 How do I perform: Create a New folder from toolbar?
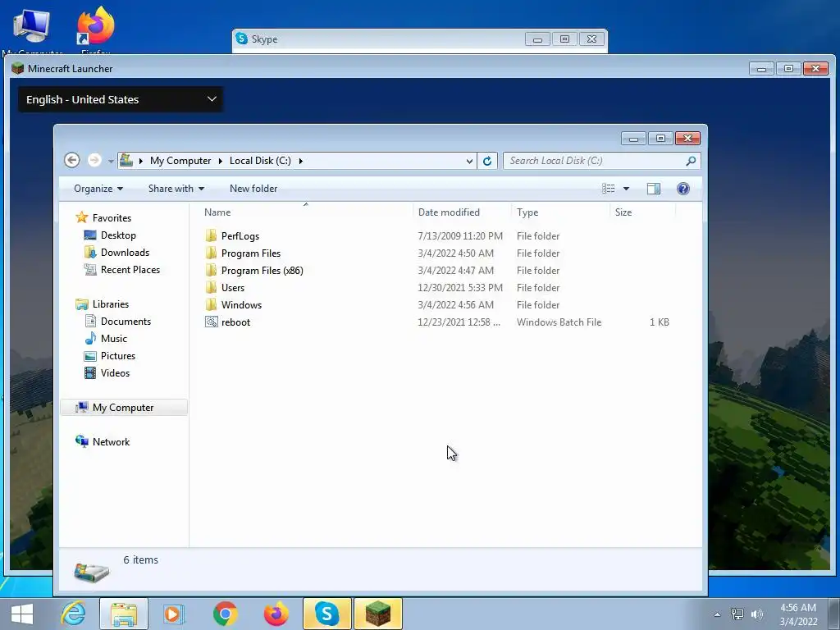(x=253, y=189)
